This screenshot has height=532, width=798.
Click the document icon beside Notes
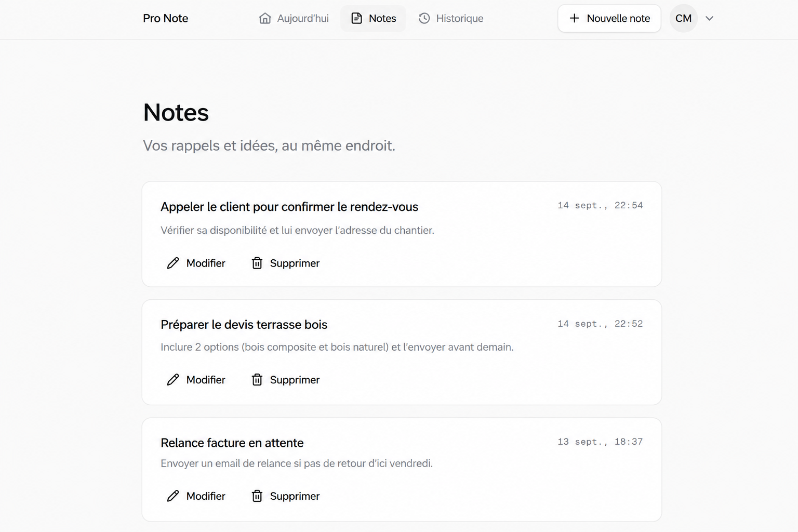tap(357, 19)
